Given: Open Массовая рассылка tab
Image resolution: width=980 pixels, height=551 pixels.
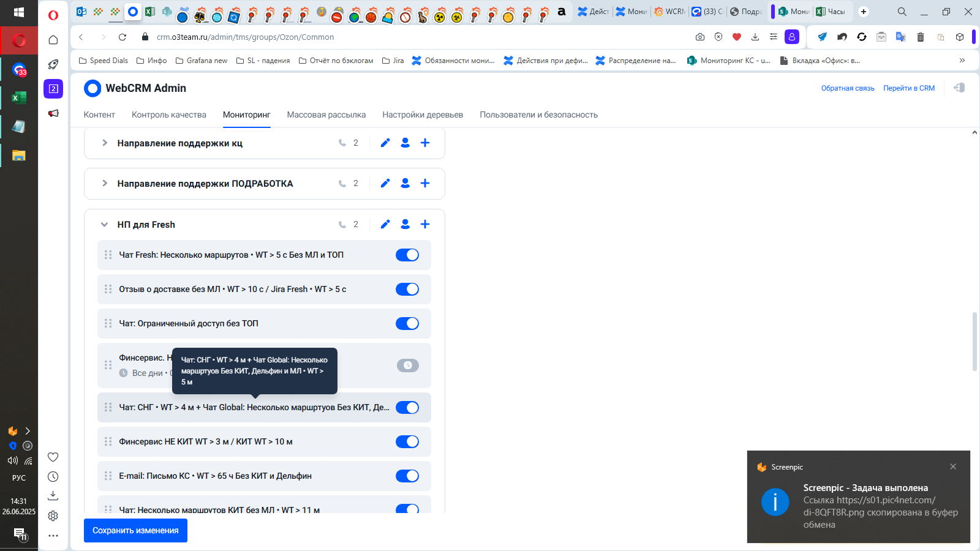Looking at the screenshot, I should point(326,114).
